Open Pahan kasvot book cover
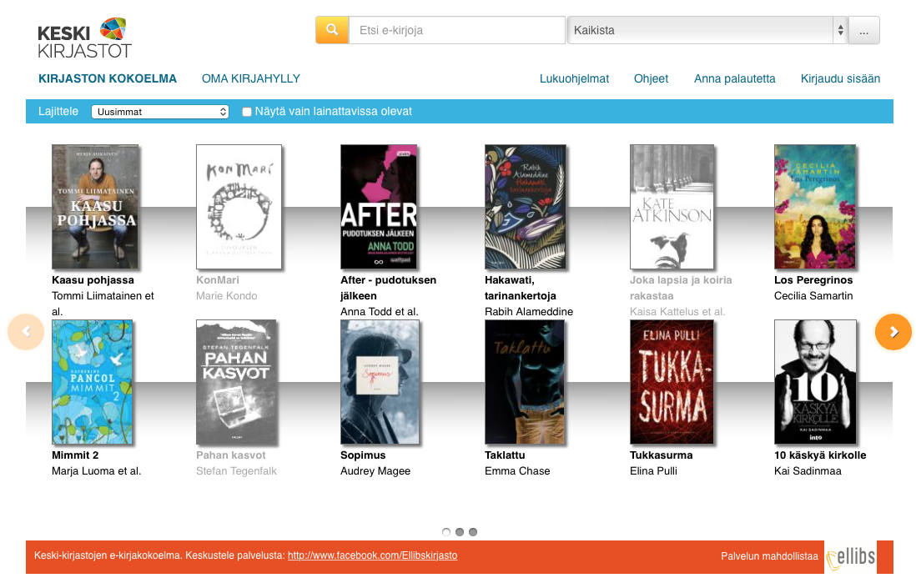The image size is (916, 588). pyautogui.click(x=237, y=382)
